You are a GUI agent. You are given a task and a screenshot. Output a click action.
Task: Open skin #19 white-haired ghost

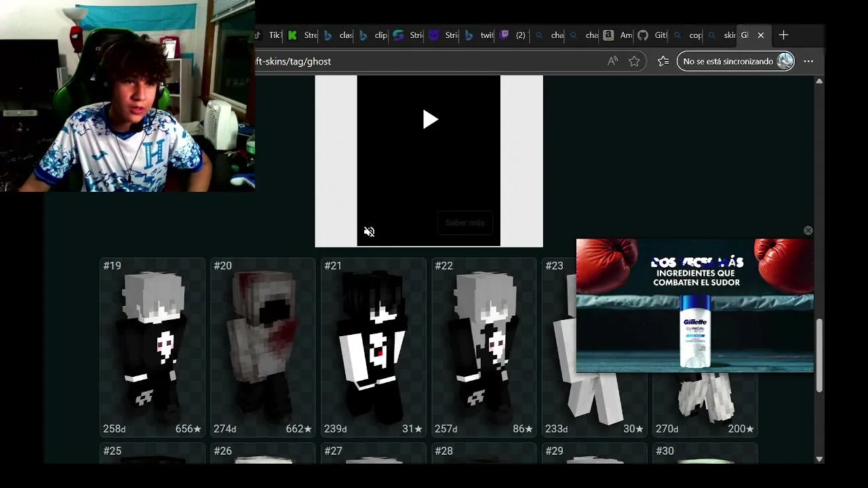click(153, 348)
